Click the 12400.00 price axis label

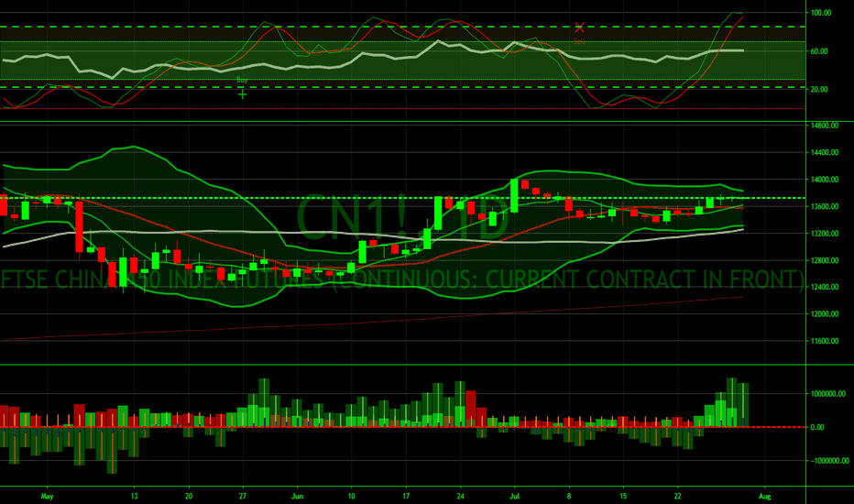coord(825,287)
